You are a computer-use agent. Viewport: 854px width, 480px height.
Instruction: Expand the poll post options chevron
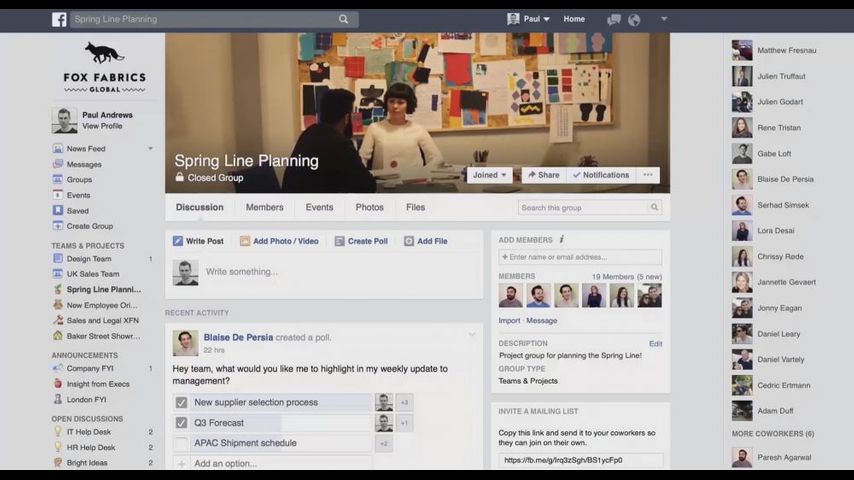(x=472, y=335)
